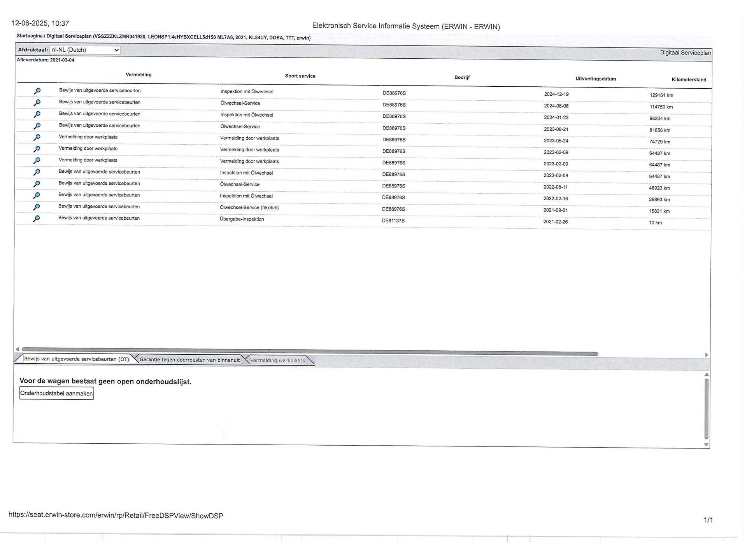Select Bewijs van uitgevoerde servicebeurten (OT) tab
The image size is (747, 560).
point(76,359)
